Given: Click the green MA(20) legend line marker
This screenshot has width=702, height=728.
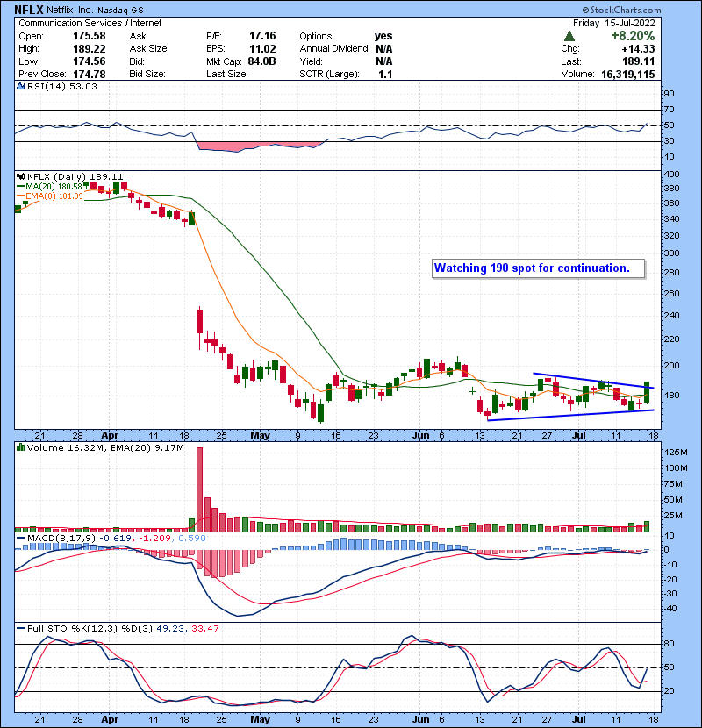Looking at the screenshot, I should [20, 187].
